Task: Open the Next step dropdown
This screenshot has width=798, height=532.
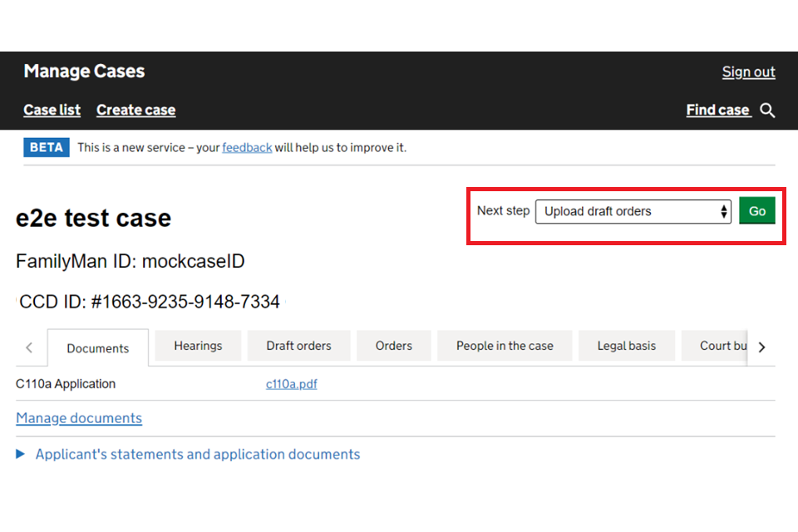Action: pos(632,211)
